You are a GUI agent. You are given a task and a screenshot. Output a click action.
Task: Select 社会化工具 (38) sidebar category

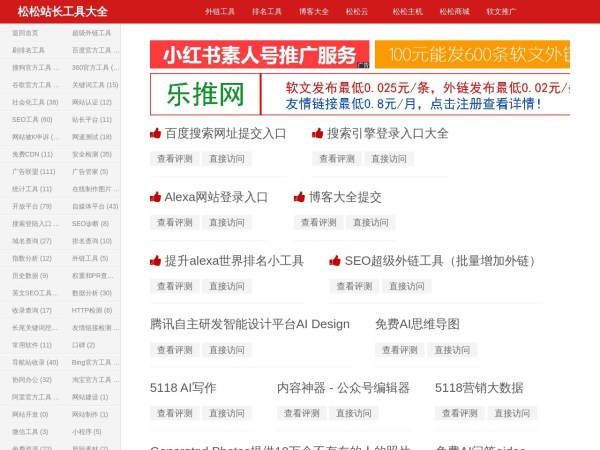pyautogui.click(x=35, y=102)
